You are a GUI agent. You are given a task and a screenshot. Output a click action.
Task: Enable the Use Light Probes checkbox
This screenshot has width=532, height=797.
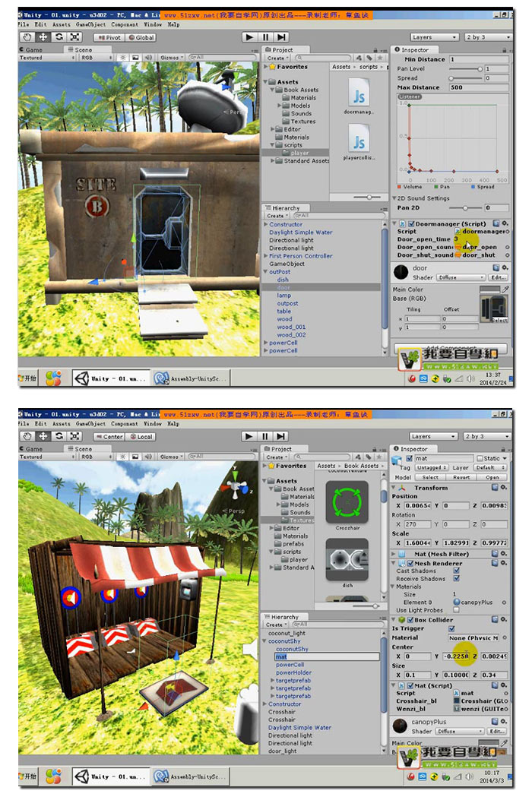tap(456, 610)
